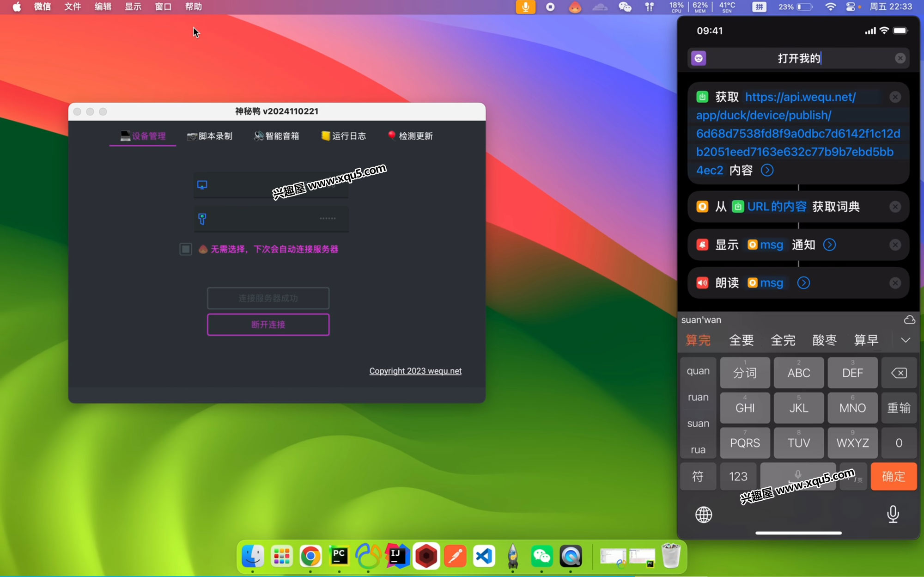
Task: Switch to the 设备管理 tab
Action: tap(143, 136)
